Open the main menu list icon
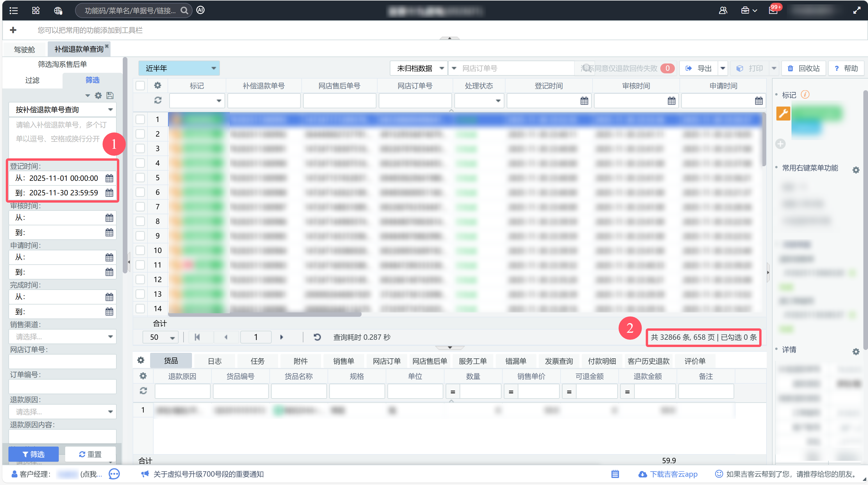 13,10
